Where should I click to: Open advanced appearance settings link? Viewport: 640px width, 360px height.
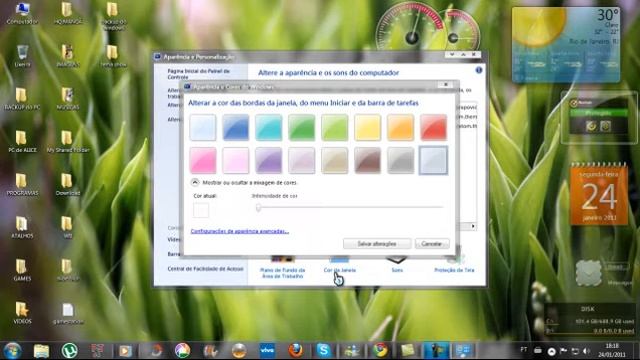240,231
